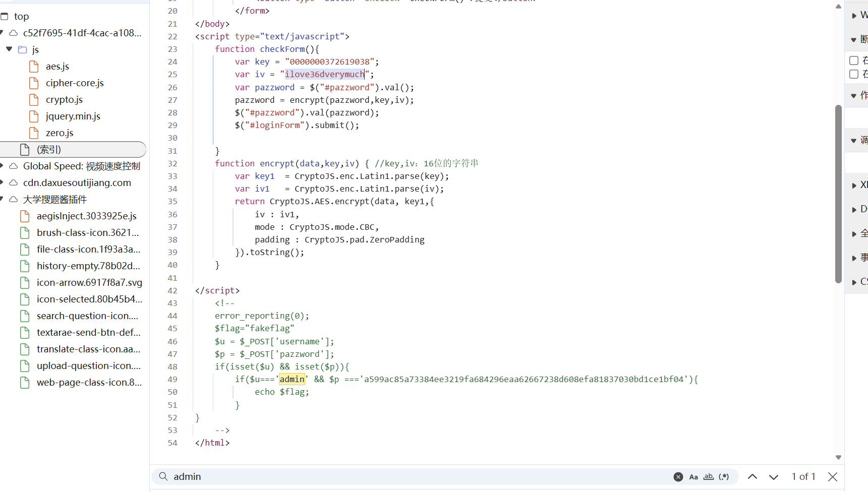The width and height of the screenshot is (868, 492).
Task: Open cipher-core.js in the file tree
Action: click(x=75, y=83)
